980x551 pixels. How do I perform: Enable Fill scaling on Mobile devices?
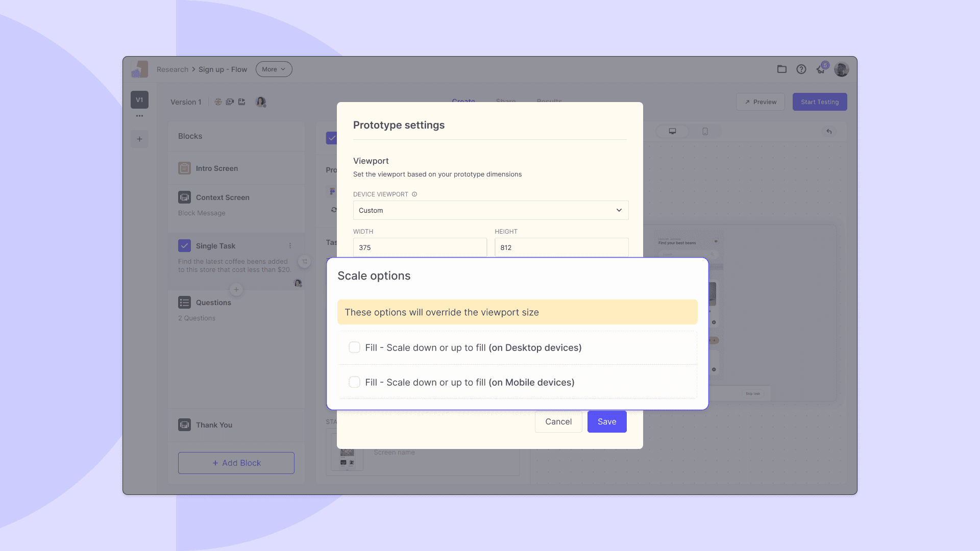(354, 382)
